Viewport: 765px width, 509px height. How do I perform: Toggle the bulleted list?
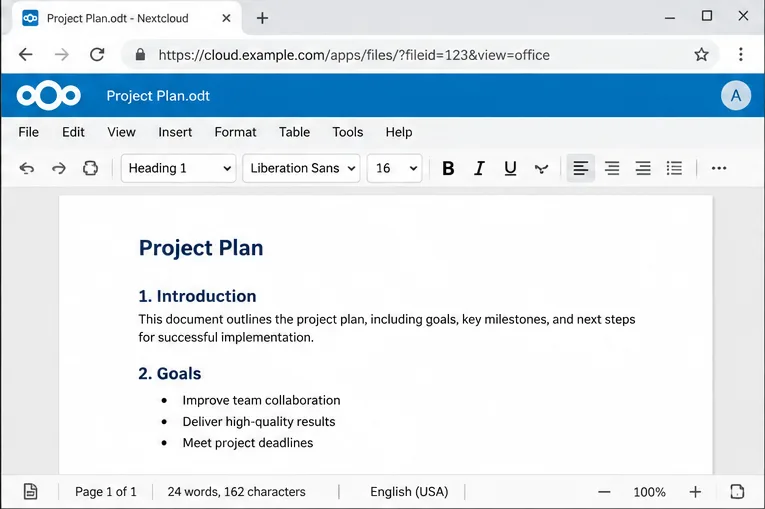(674, 168)
